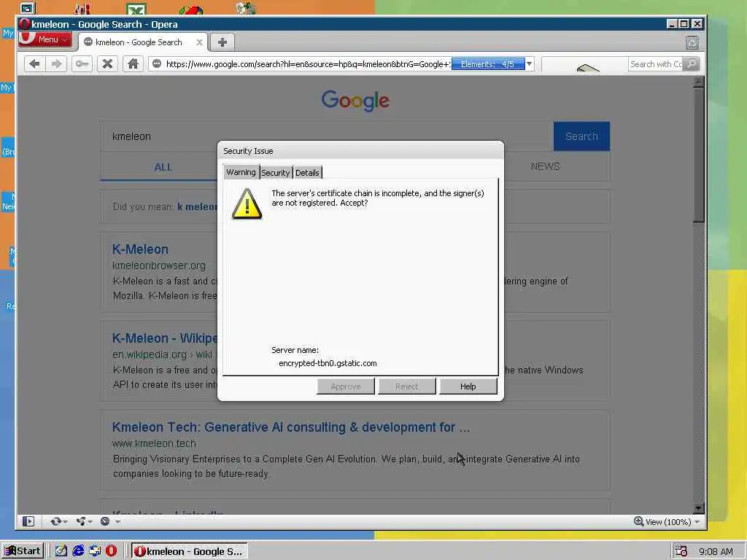
Task: Click the Search with field
Action: pyautogui.click(x=656, y=64)
